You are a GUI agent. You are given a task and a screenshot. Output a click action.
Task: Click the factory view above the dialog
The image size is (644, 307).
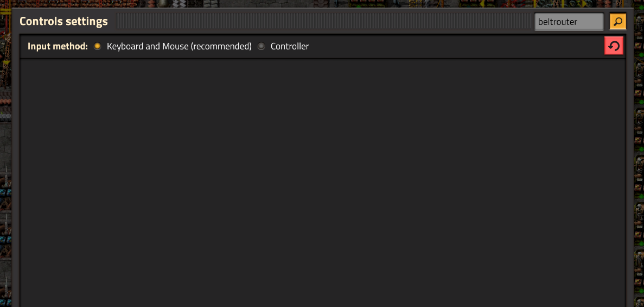tap(322, 3)
